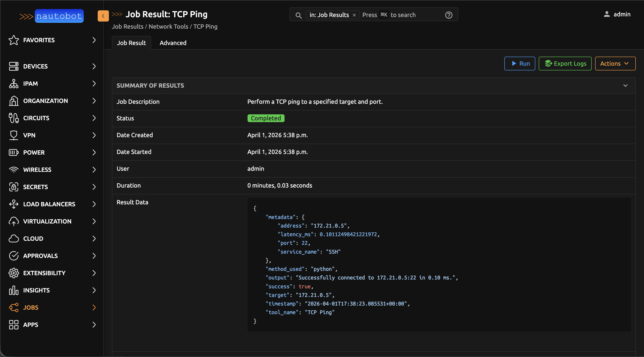Viewport: 644px width, 357px height.
Task: Expand the Wireless menu chevron
Action: click(94, 170)
